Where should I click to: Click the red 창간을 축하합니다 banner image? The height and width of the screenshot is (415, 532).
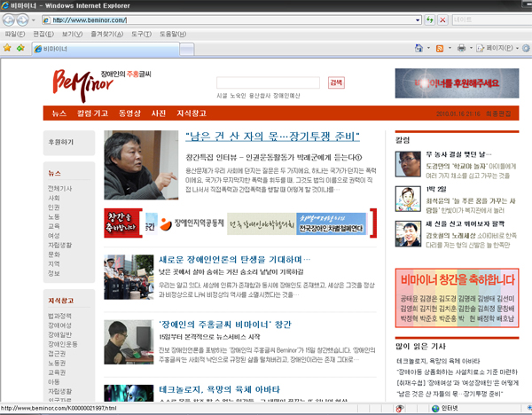click(123, 223)
